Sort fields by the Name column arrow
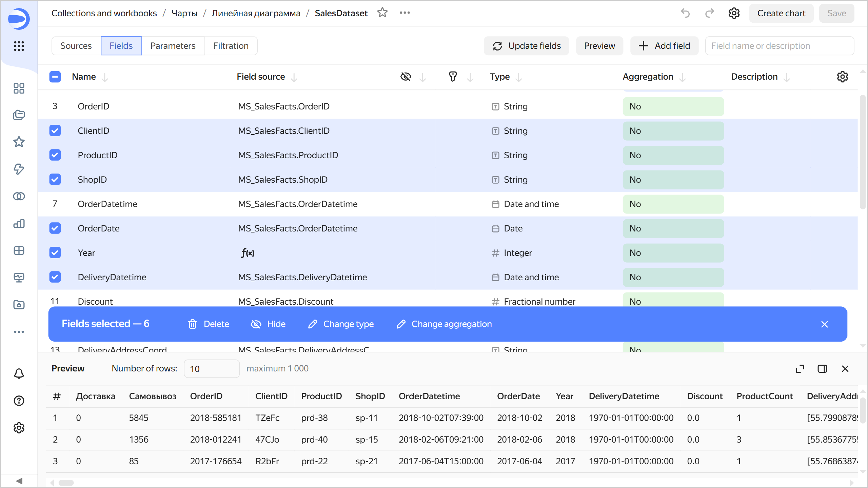 [x=105, y=78]
